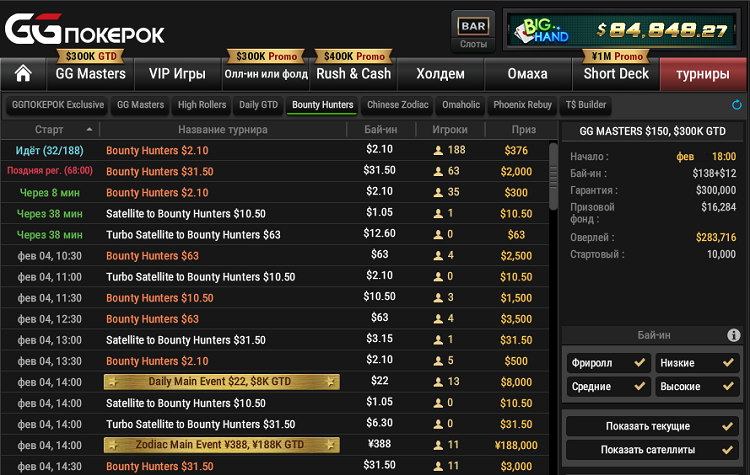This screenshot has width=750, height=475.
Task: Click the $12.60 buy-in cell
Action: [379, 233]
